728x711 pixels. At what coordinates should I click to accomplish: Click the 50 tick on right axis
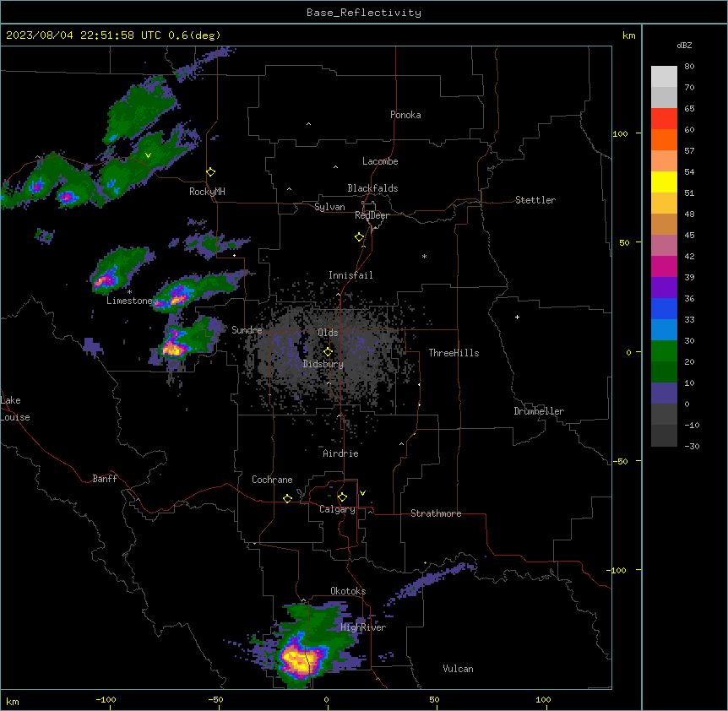coord(624,242)
